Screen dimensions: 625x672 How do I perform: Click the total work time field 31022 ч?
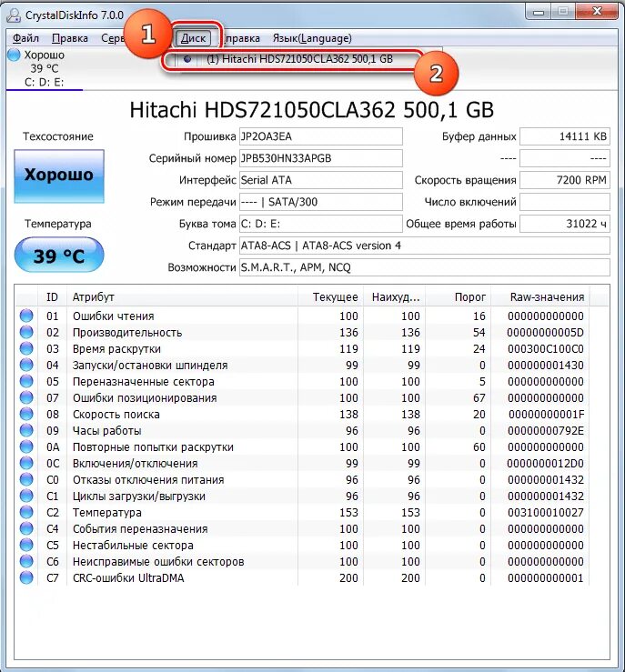pyautogui.click(x=565, y=224)
